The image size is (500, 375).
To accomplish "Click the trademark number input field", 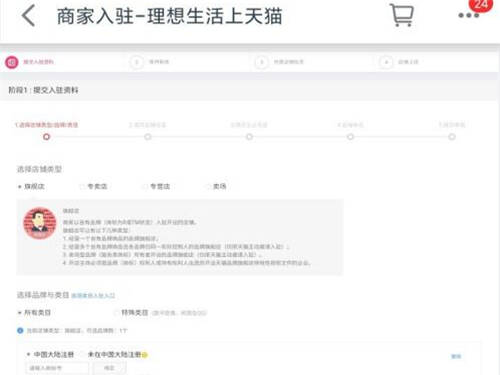I will [x=57, y=368].
